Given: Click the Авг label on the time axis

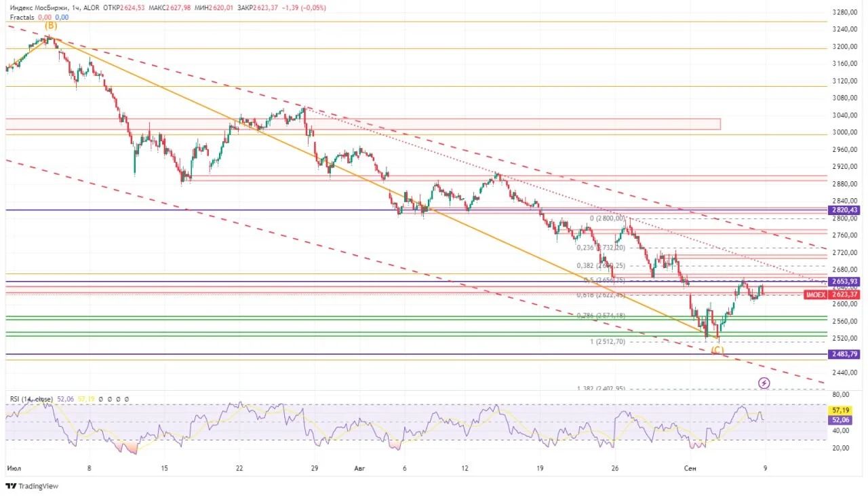Looking at the screenshot, I should click(361, 468).
